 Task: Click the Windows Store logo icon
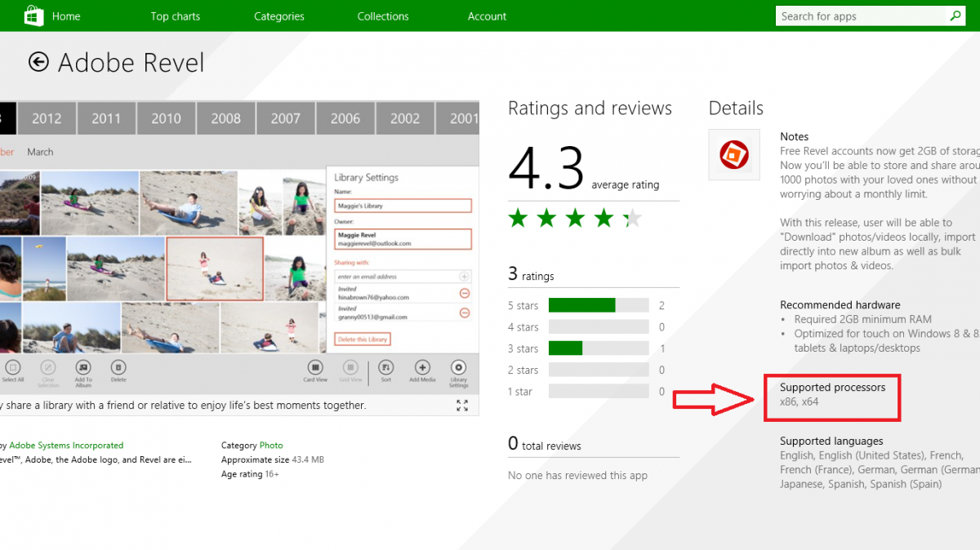34,16
